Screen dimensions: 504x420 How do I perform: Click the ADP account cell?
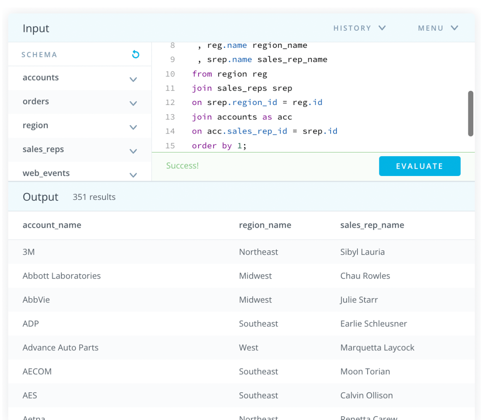pos(31,324)
